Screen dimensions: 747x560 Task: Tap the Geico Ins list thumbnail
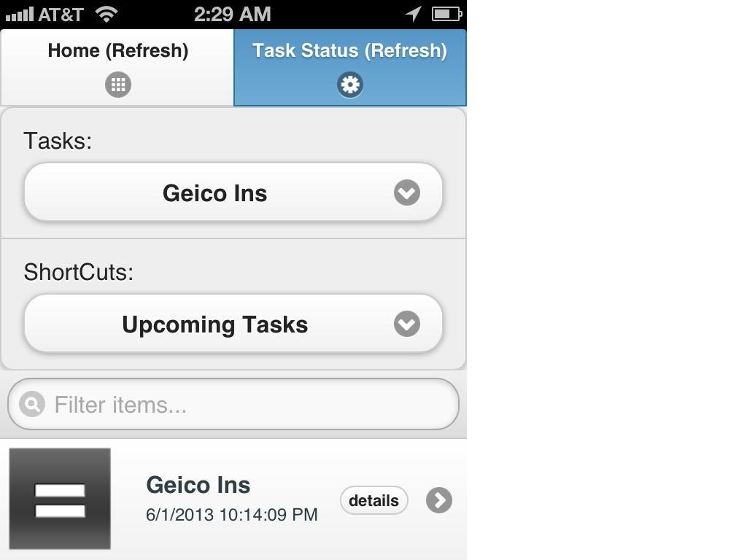tap(60, 499)
